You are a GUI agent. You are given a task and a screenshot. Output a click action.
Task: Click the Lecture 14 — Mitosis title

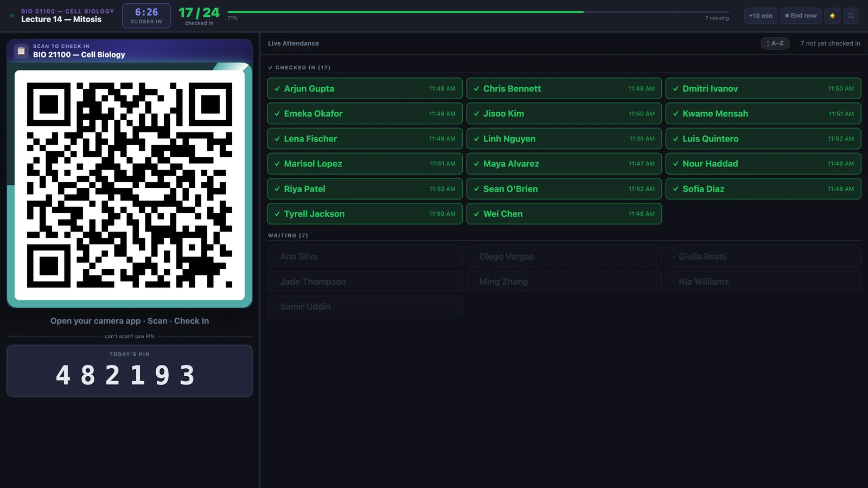click(61, 20)
